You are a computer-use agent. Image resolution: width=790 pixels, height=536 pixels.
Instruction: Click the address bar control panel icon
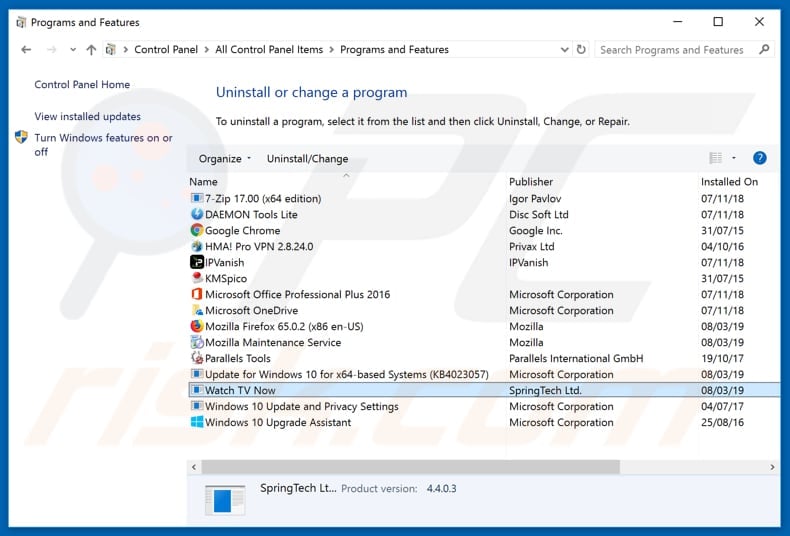pos(111,49)
